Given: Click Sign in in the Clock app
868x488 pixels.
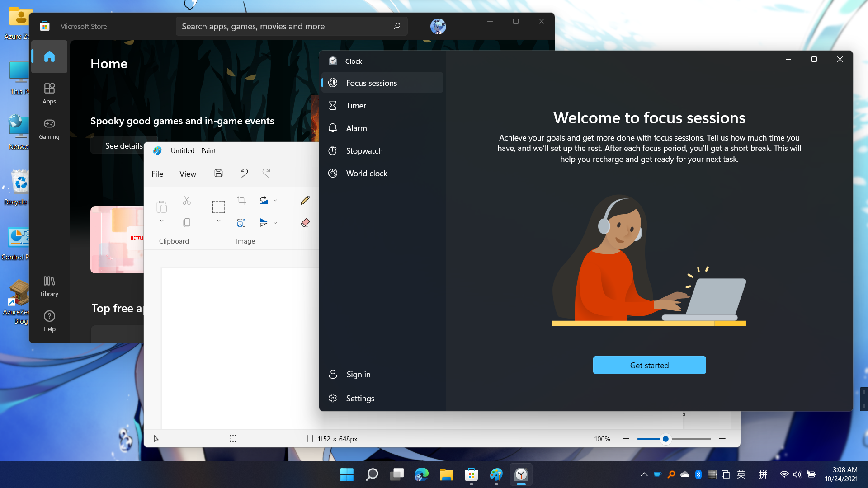Looking at the screenshot, I should (x=358, y=374).
